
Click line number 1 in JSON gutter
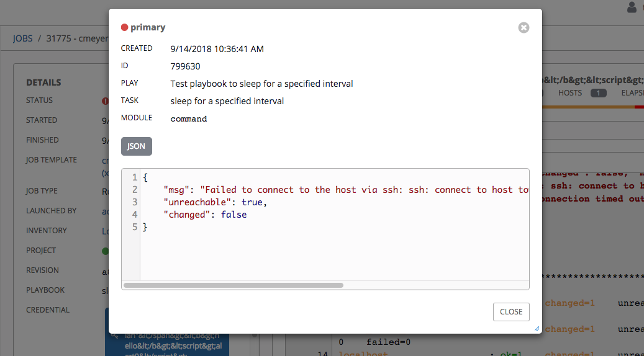[135, 177]
